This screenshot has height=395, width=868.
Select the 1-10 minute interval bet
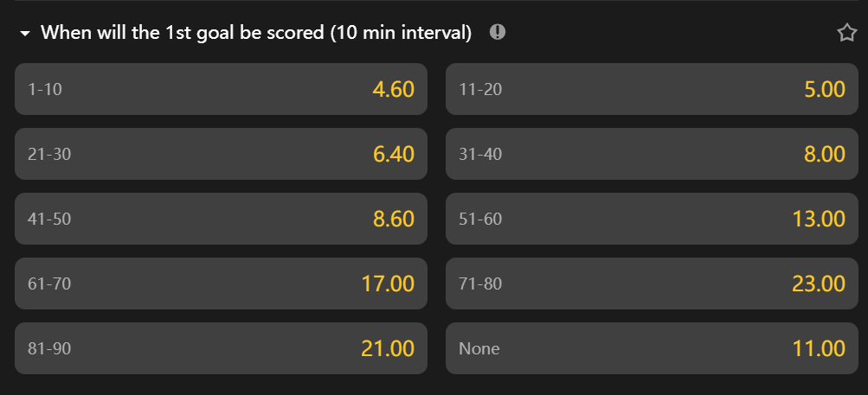(x=221, y=89)
